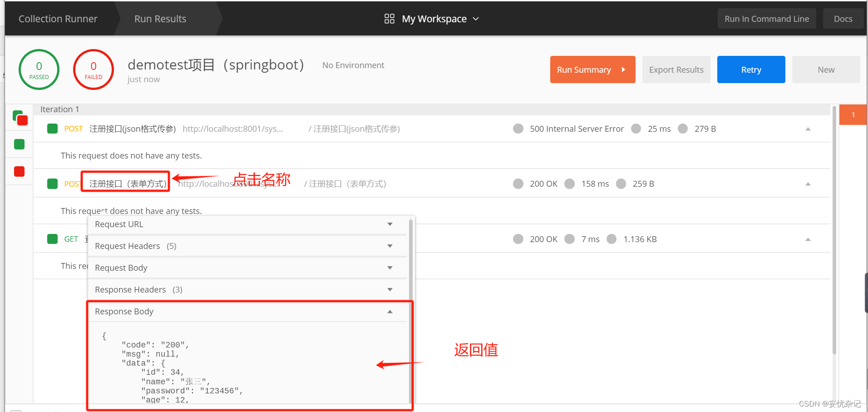Click green status square of 表单方式 request
The image size is (868, 412).
coord(53,184)
